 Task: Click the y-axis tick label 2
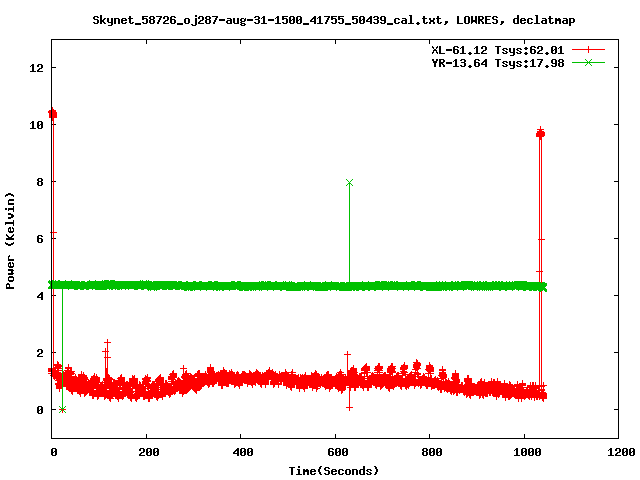pos(40,353)
